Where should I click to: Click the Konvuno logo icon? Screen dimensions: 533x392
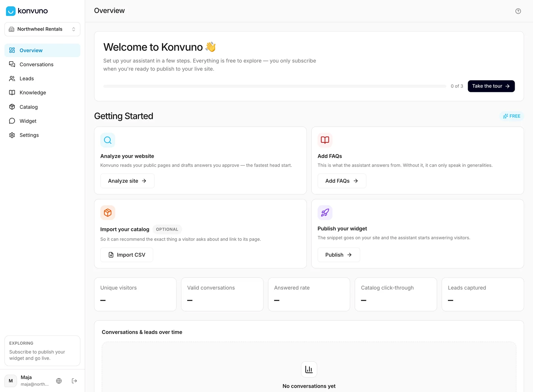coord(11,11)
